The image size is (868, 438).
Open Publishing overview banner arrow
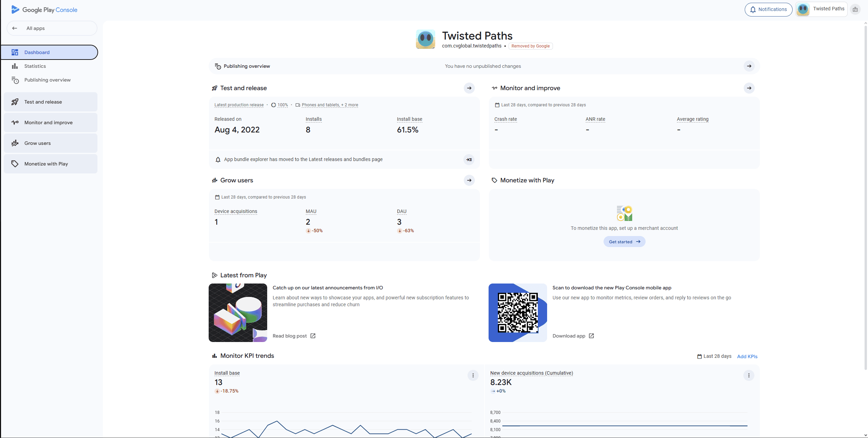[x=749, y=66]
